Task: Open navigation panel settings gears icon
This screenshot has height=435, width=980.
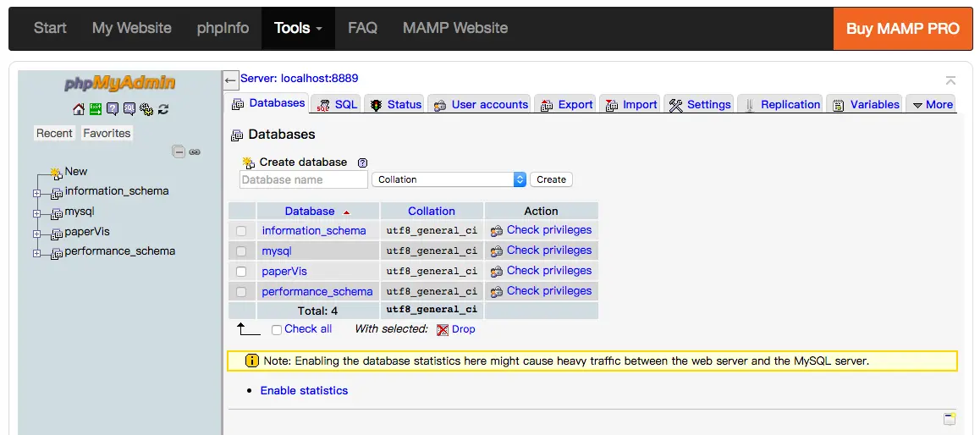Action: point(146,109)
